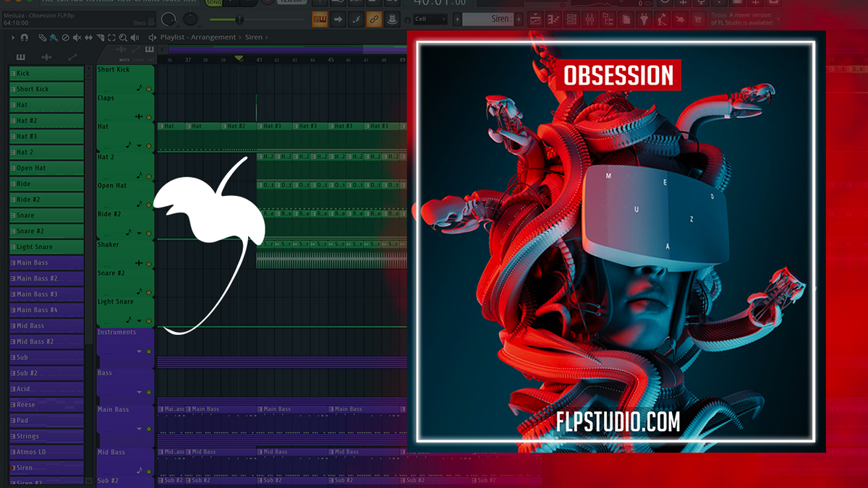Viewport: 868px width, 488px height.
Task: Mute the Hat track with its green light
Action: [149, 144]
